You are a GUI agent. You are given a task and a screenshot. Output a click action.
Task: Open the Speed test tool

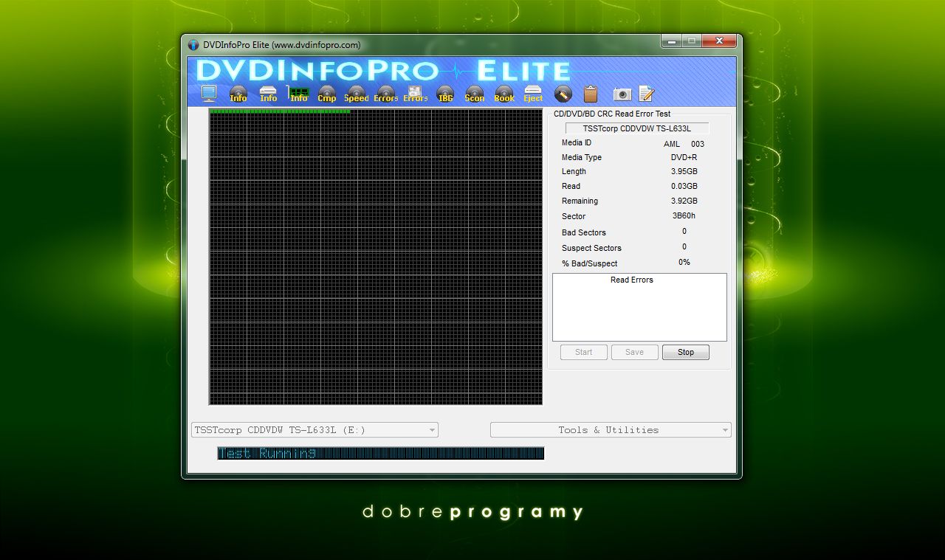(x=357, y=94)
